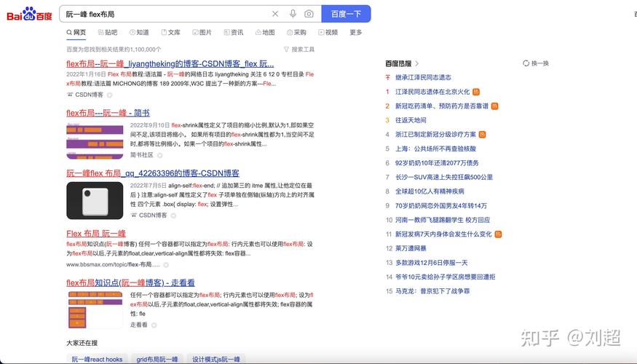The width and height of the screenshot is (637, 364).
Task: Select the 网页 tab
Action: [x=76, y=33]
